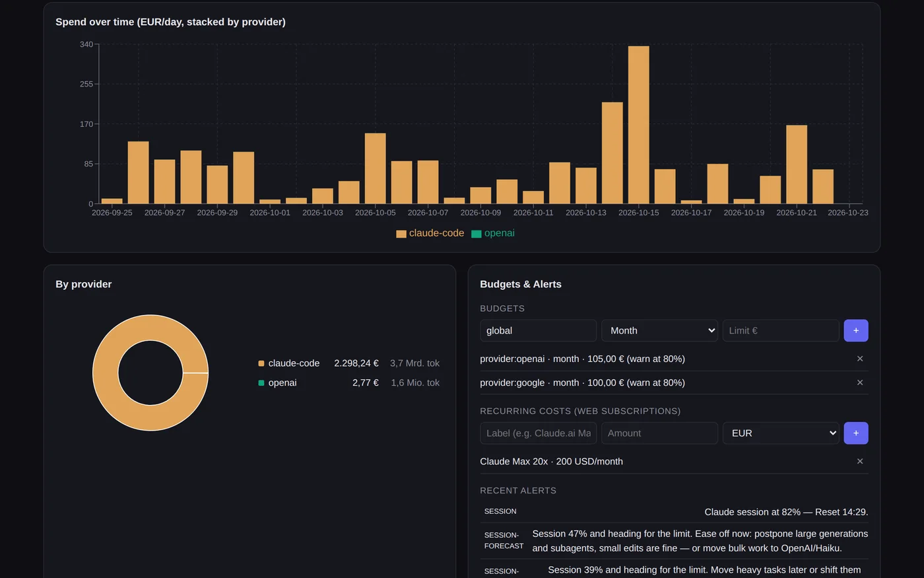Focus the recurring cost Label field
The image size is (924, 578).
538,433
